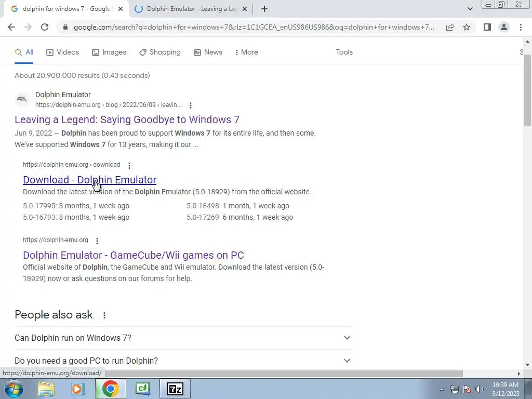Open options for the dolphin-emu.org download result
Screen dimensions: 532x399
[x=129, y=166]
